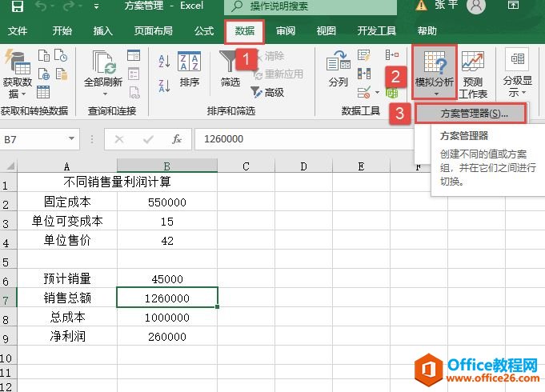Select row 7 header

point(8,298)
